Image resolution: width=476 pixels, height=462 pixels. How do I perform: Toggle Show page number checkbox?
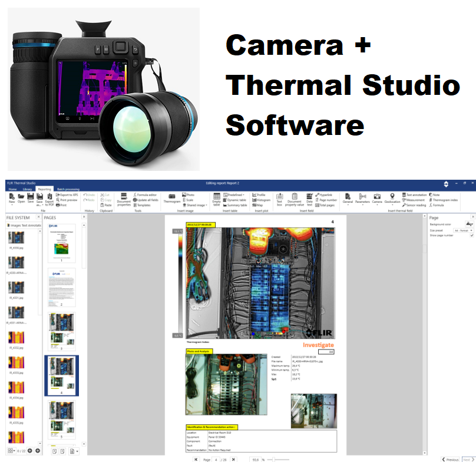(471, 235)
